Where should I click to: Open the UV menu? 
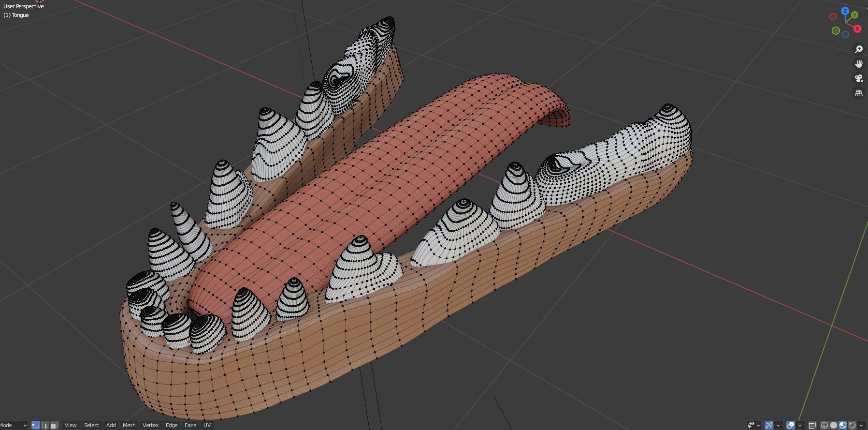[207, 425]
